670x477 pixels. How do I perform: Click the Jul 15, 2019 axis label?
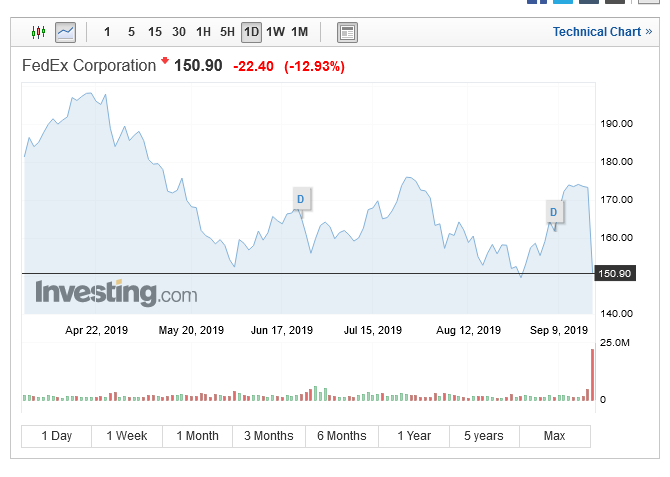[x=373, y=330]
